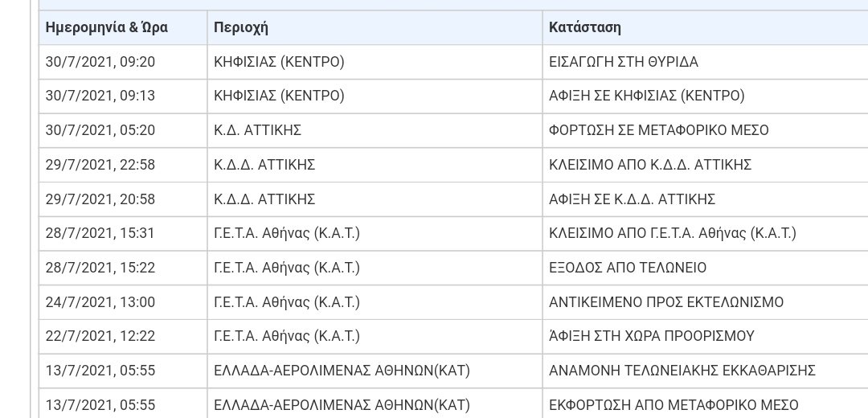Click the Περιοχή column header
Screen dimensions: 868x418
[x=375, y=27]
